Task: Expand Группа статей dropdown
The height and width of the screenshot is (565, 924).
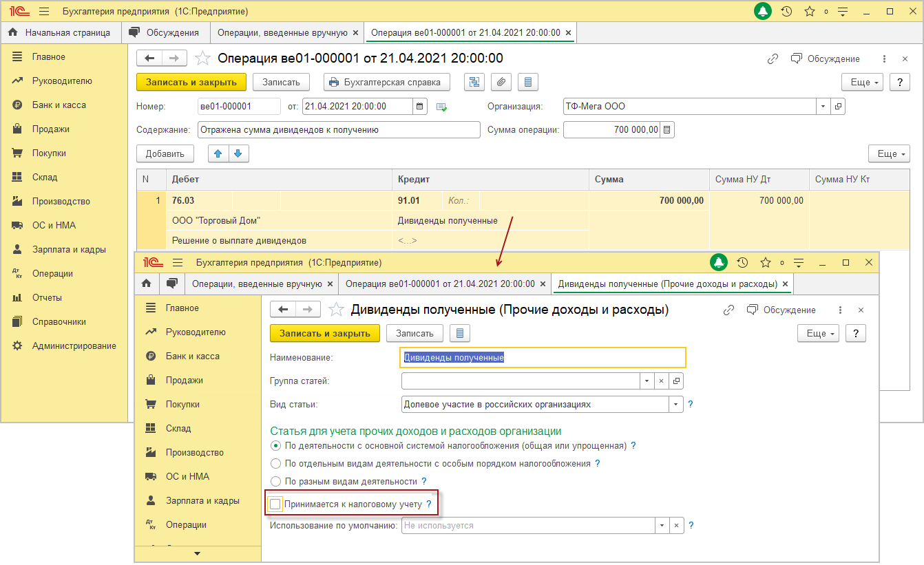Action: (647, 381)
